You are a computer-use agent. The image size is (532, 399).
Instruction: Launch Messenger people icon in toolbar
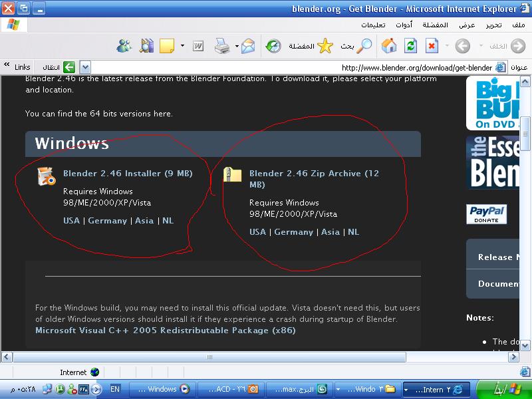[124, 46]
